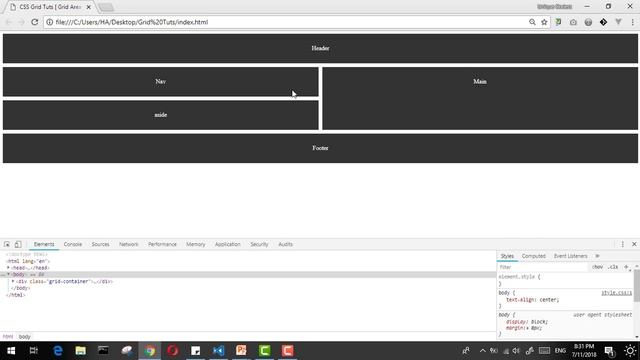The image size is (640, 360).
Task: Close the DevTools panel
Action: (634, 244)
